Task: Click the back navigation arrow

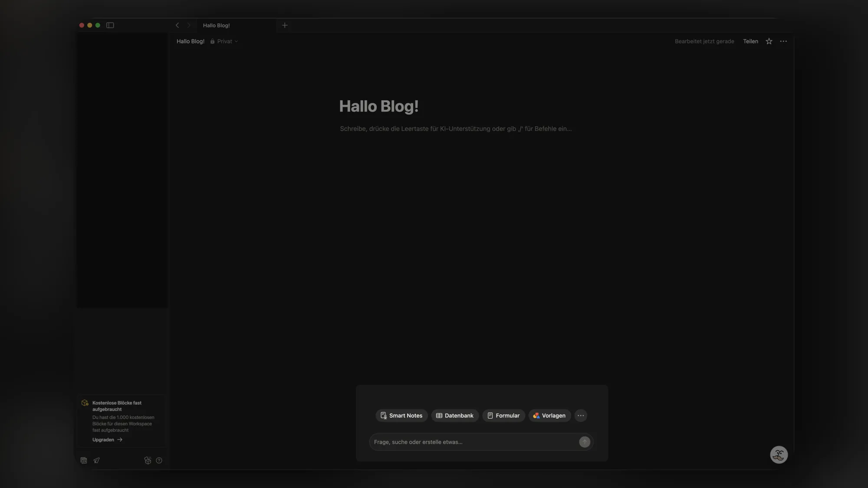Action: pos(177,25)
